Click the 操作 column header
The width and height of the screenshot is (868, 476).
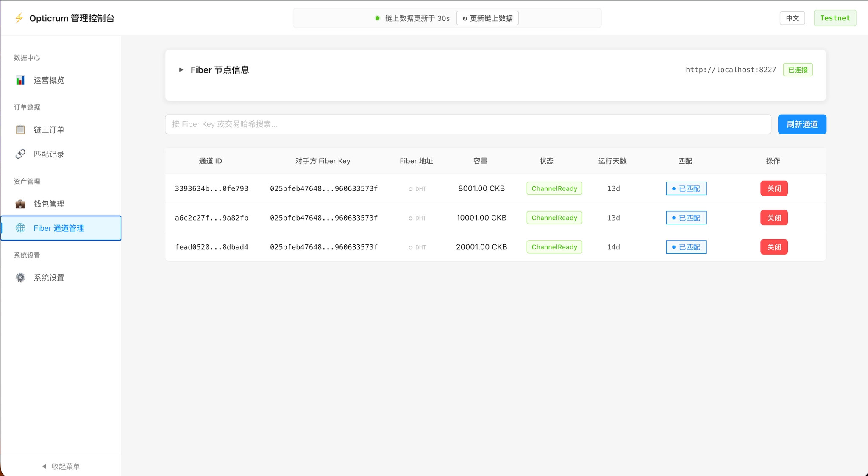pyautogui.click(x=773, y=161)
